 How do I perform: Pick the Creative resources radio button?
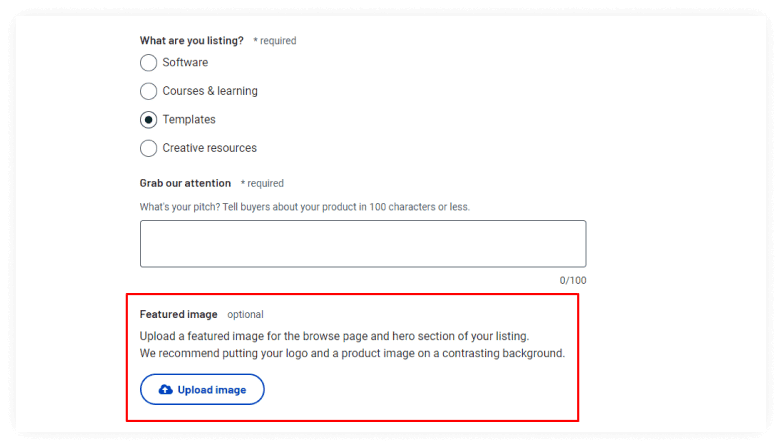coord(148,148)
